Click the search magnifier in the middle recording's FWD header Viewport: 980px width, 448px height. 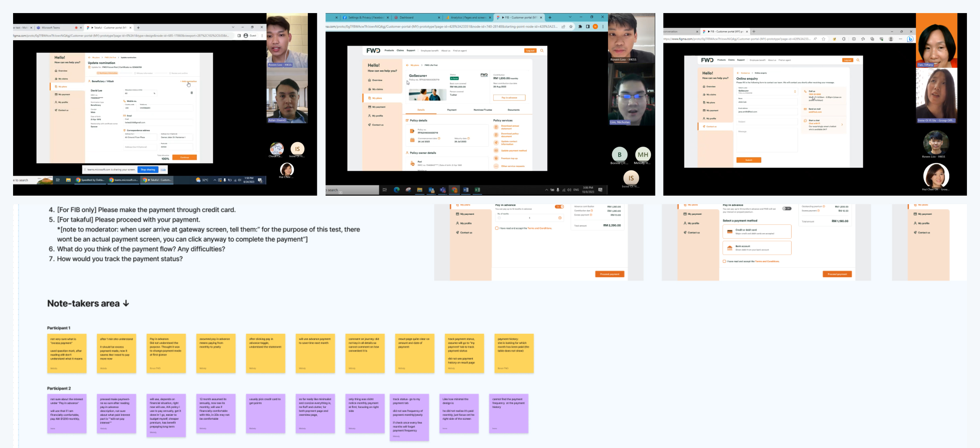tap(542, 51)
